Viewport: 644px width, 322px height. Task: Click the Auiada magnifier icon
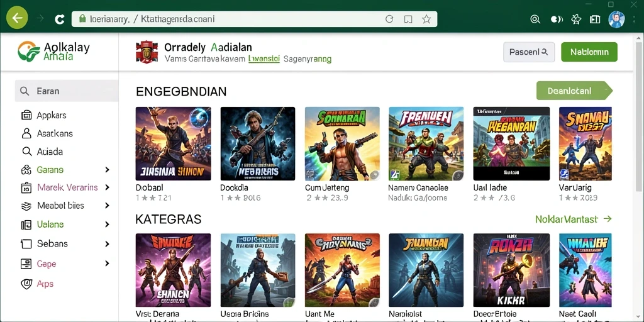[x=26, y=152]
